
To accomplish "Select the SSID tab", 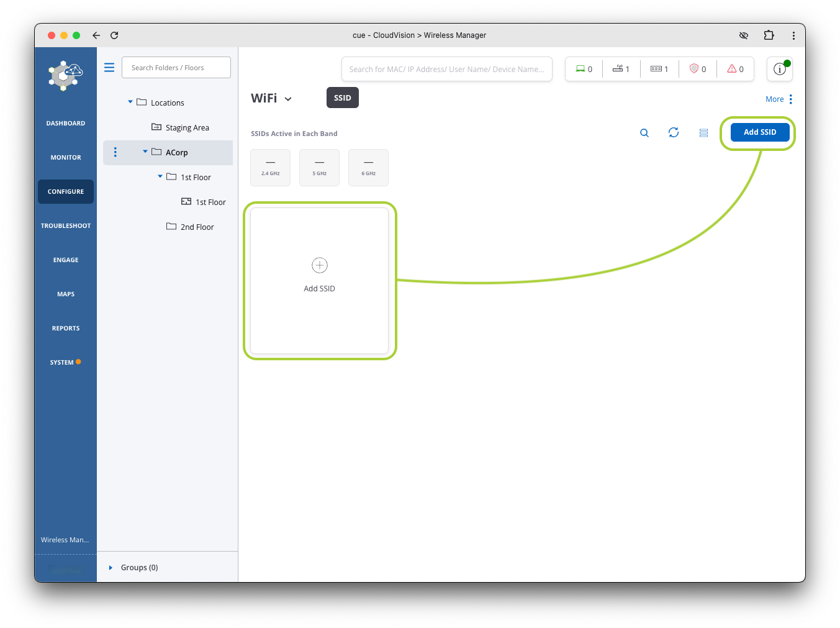I will (342, 98).
